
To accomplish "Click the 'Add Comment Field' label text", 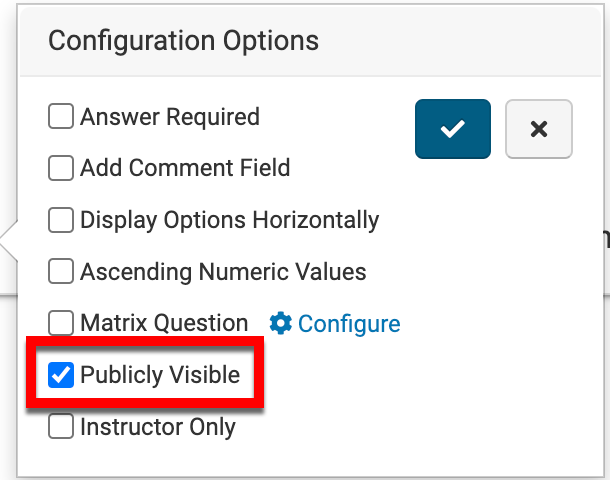I will click(x=185, y=168).
